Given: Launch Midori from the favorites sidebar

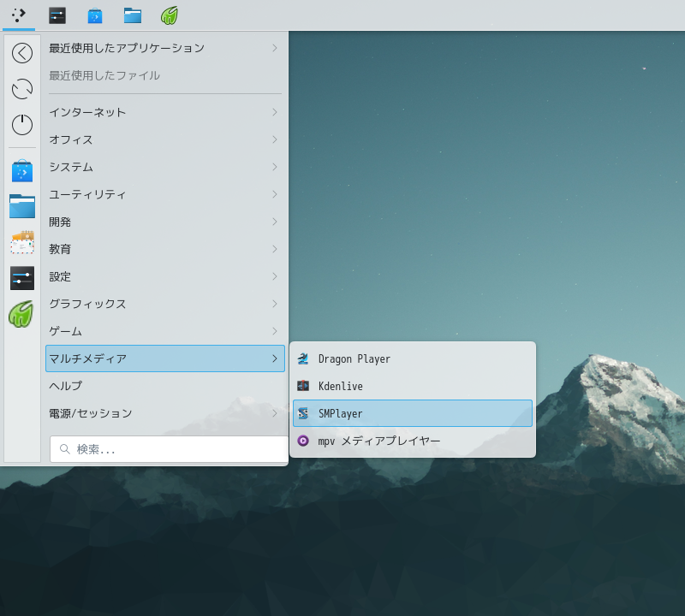Looking at the screenshot, I should (x=21, y=314).
